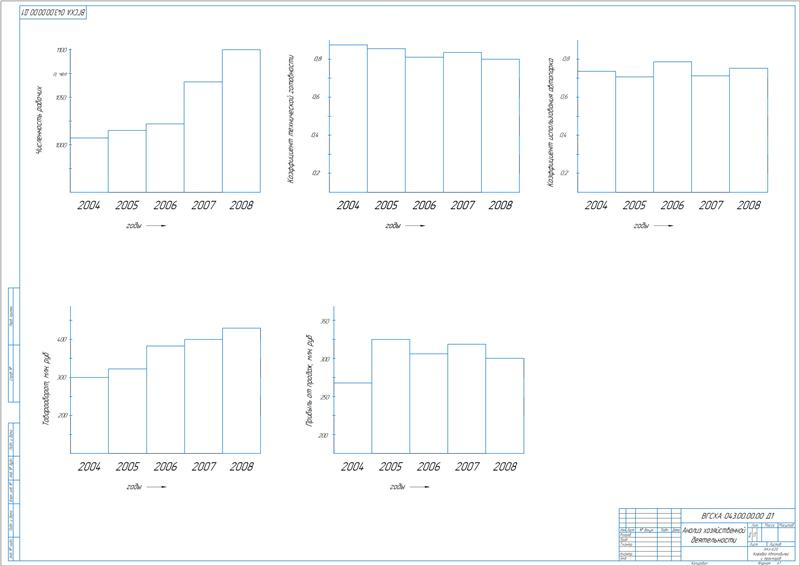Click the year label 2005 under the 'Товарооборот, млн руб' chart

[127, 466]
